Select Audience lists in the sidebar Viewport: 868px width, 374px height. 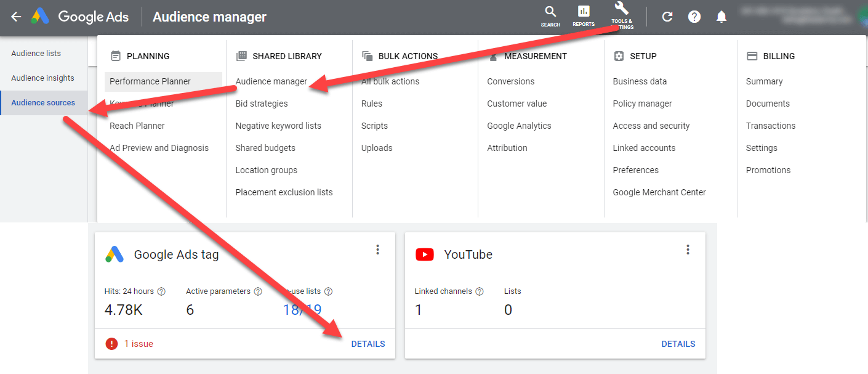pos(44,54)
